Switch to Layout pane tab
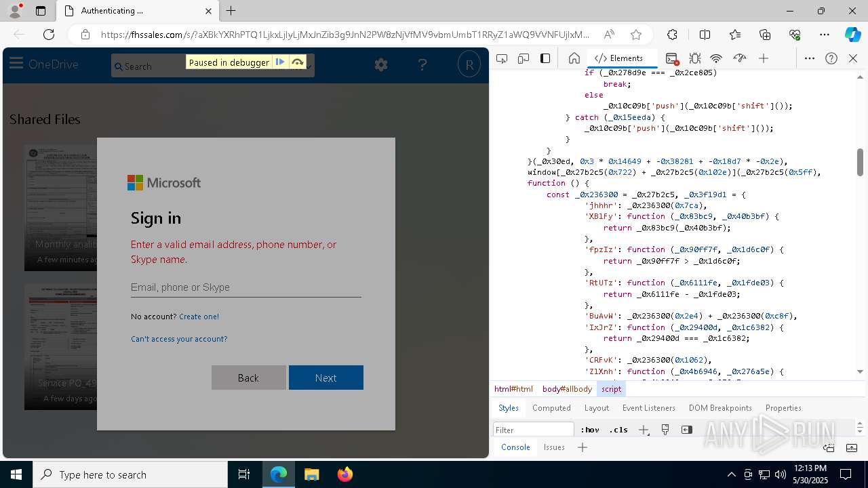This screenshot has height=488, width=868. point(596,408)
